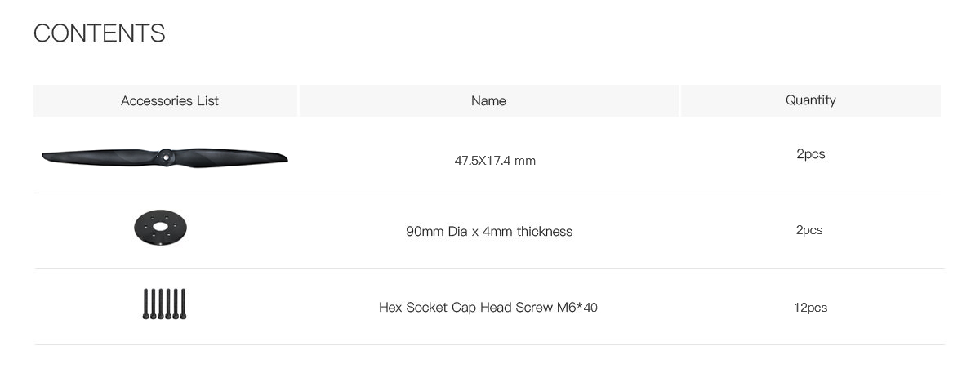Select Hex Socket Cap Head Screw M6*40 text
The width and height of the screenshot is (980, 368).
click(488, 308)
